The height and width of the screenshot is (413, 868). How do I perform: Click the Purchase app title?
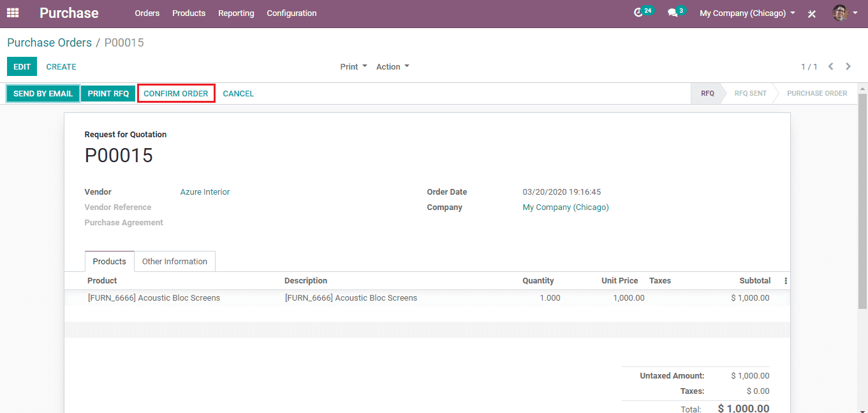(69, 13)
